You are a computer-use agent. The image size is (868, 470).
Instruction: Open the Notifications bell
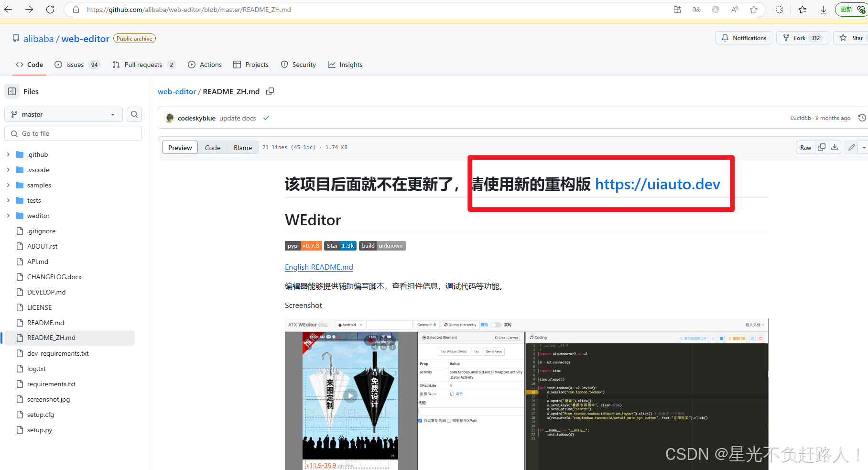(x=743, y=38)
